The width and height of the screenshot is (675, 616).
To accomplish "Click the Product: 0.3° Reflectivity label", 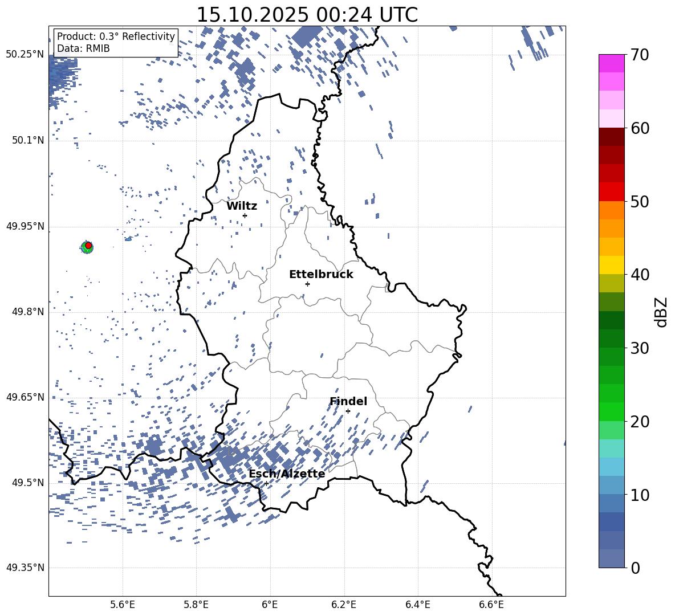I will (x=116, y=36).
